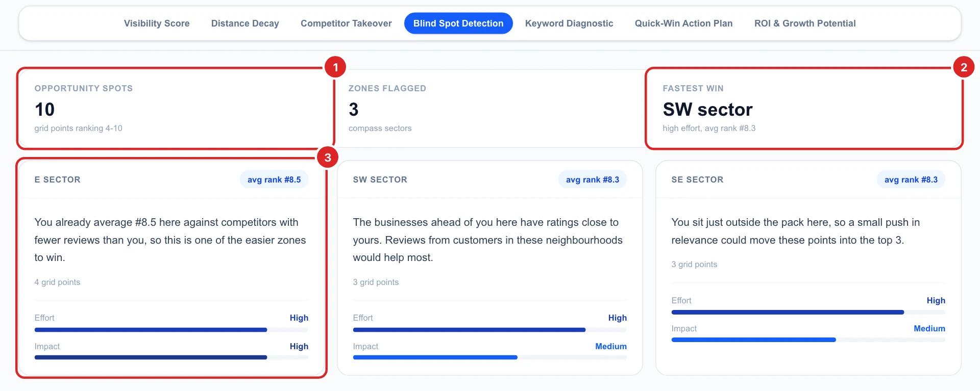Open the Keyword Diagnostic tab
Screen dimensions: 980x391
(569, 23)
